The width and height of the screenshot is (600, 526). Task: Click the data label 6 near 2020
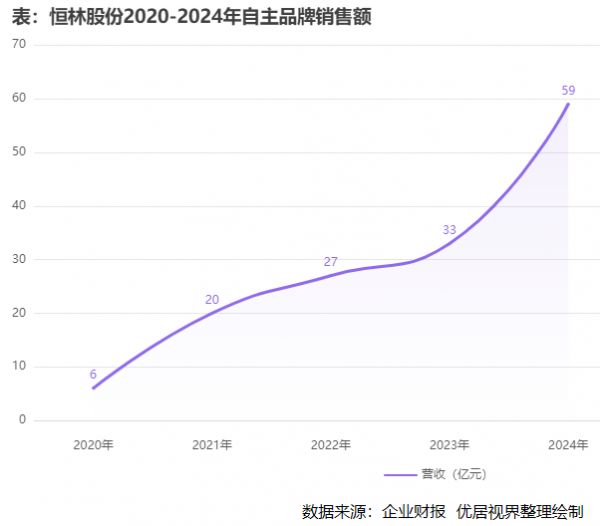(x=93, y=374)
